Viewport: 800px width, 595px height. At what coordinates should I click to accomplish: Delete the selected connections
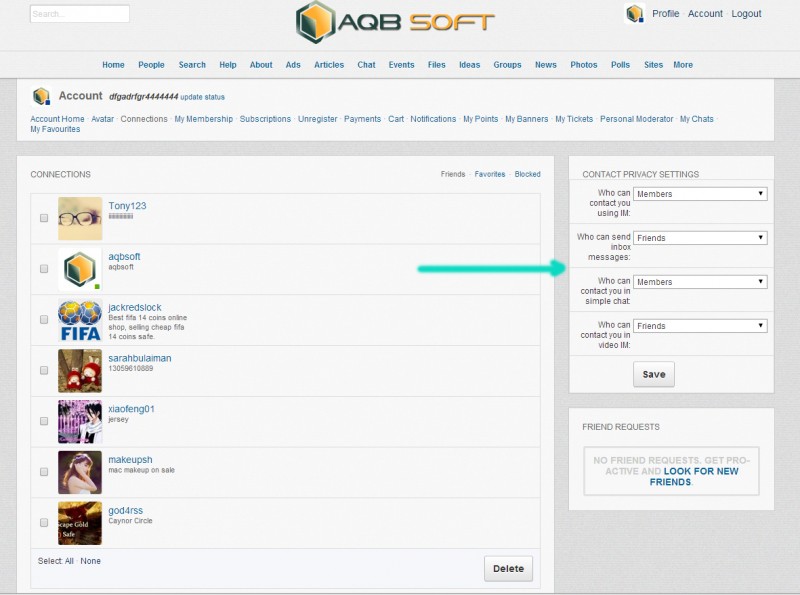point(508,568)
